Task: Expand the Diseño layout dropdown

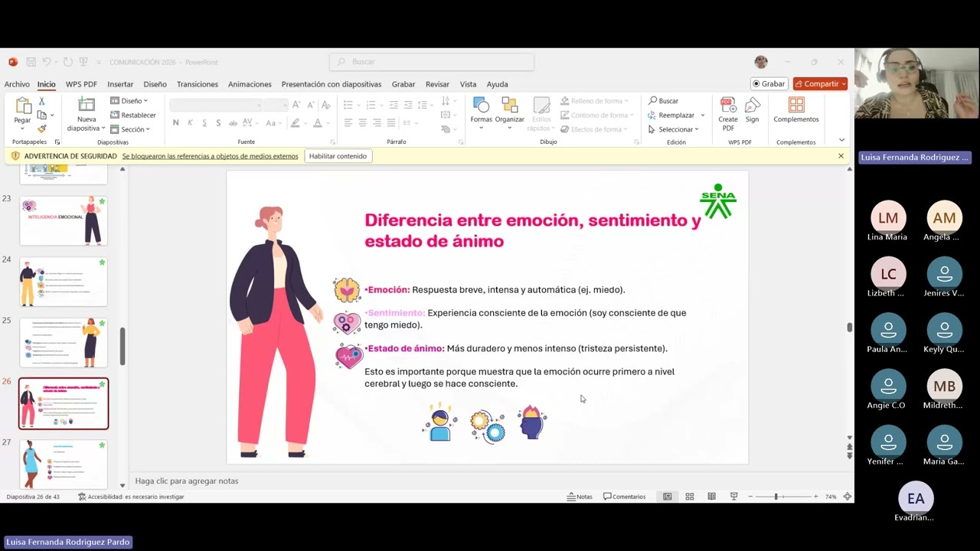Action: [x=129, y=101]
